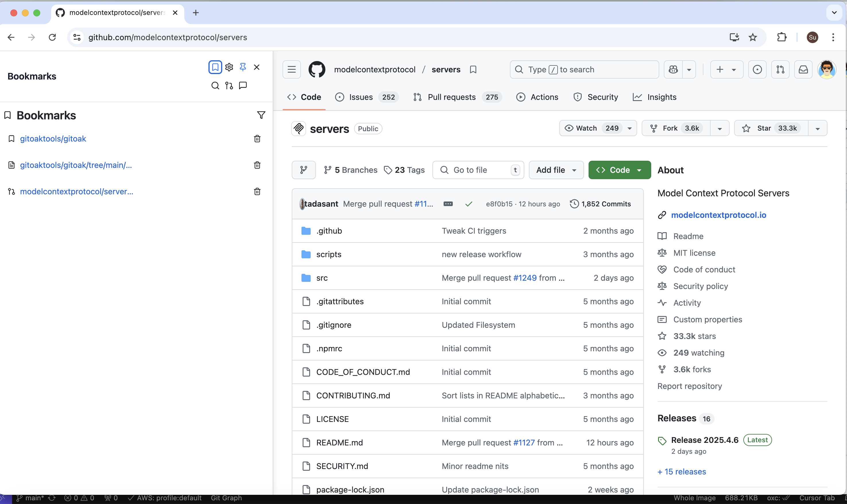The height and width of the screenshot is (504, 847).
Task: Bookmark the servers repository with the header bookmark icon
Action: [473, 70]
